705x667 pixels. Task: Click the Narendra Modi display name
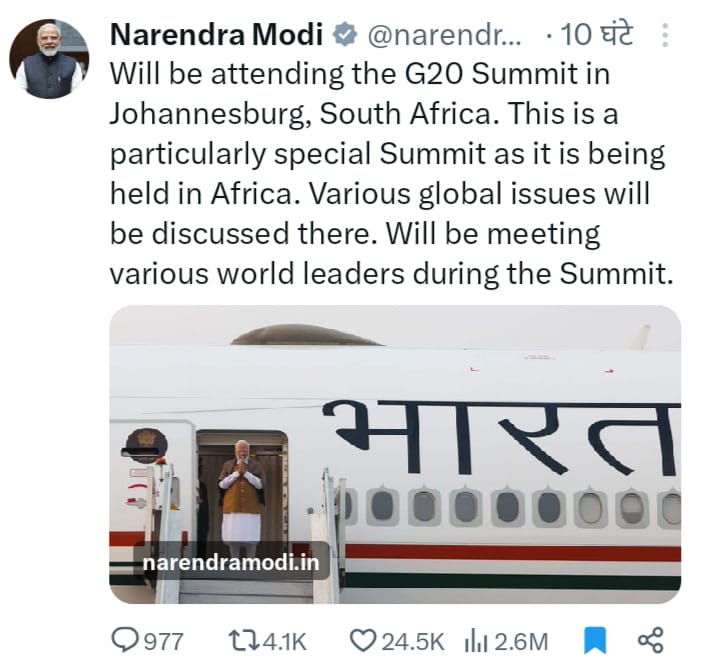215,35
